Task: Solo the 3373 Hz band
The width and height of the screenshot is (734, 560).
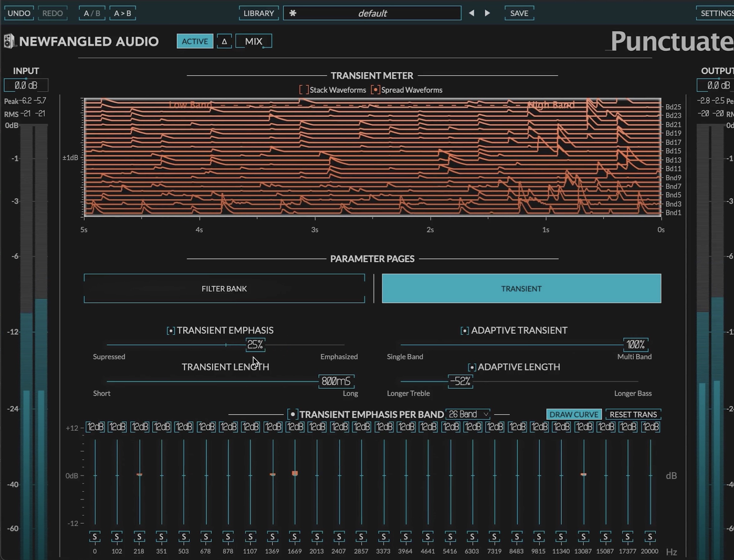Action: pyautogui.click(x=384, y=537)
